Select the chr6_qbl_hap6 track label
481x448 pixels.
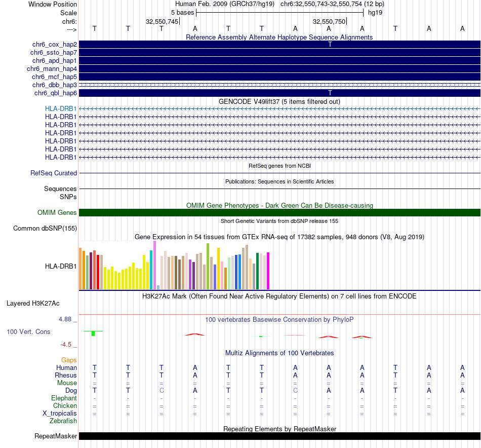56,93
